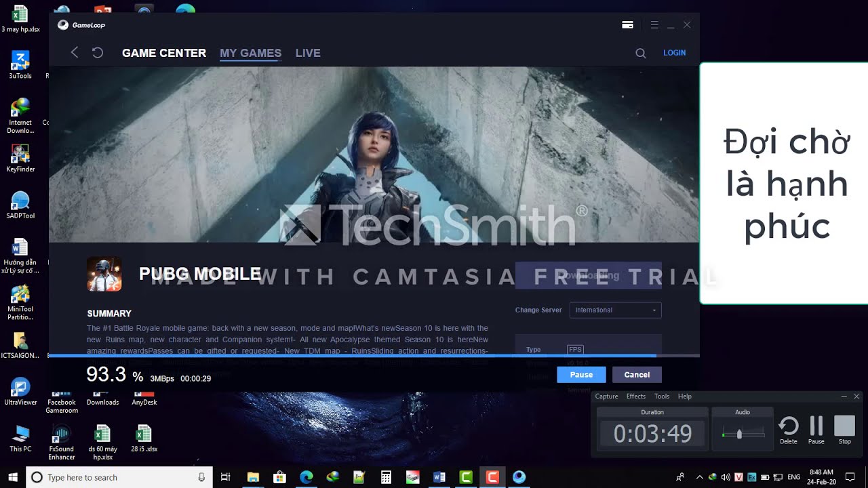Switch to Camtasia recorder taskbar icon
This screenshot has width=868, height=488.
coord(492,477)
